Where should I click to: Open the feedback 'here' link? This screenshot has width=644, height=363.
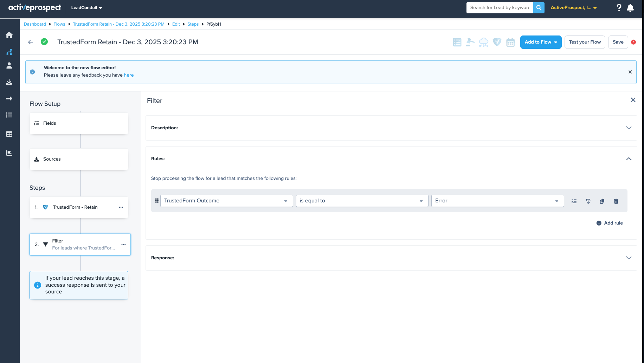click(129, 75)
